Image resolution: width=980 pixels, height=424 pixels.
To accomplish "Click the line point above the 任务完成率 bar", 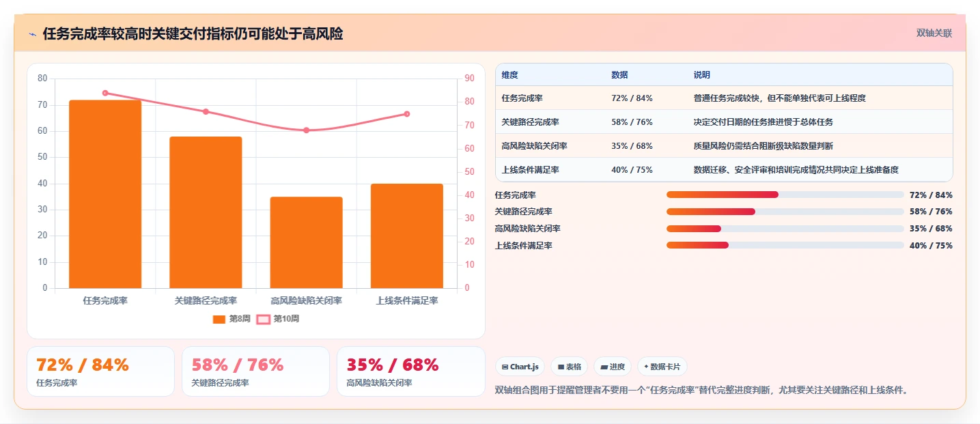I will pos(105,93).
